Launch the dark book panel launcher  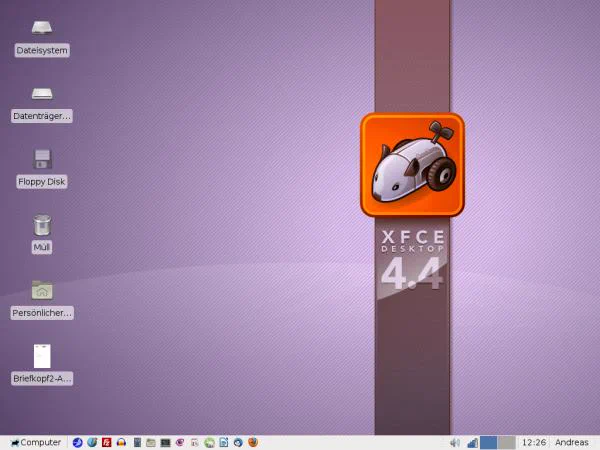[x=137, y=442]
